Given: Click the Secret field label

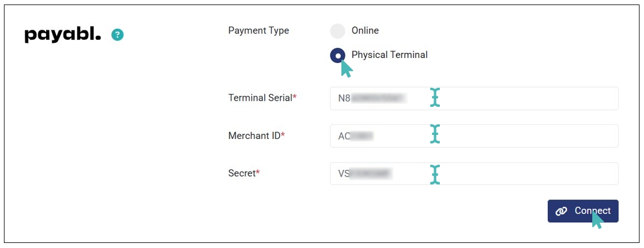Looking at the screenshot, I should pyautogui.click(x=244, y=173).
